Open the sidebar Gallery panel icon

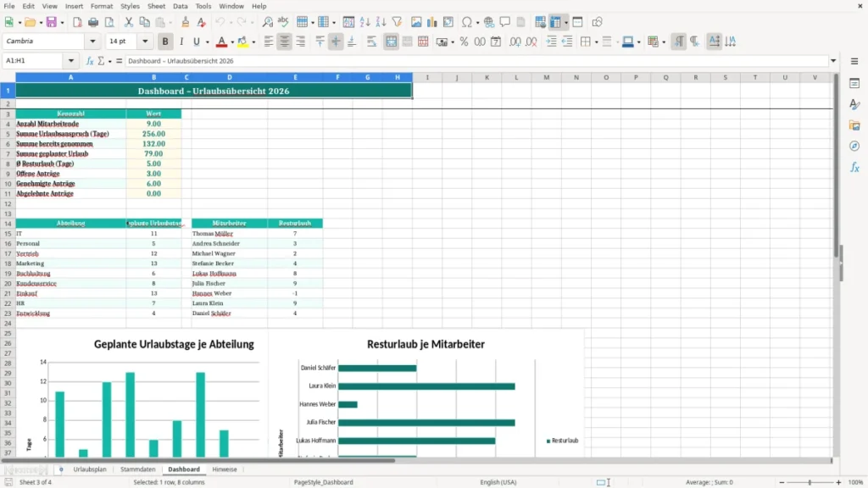click(854, 125)
